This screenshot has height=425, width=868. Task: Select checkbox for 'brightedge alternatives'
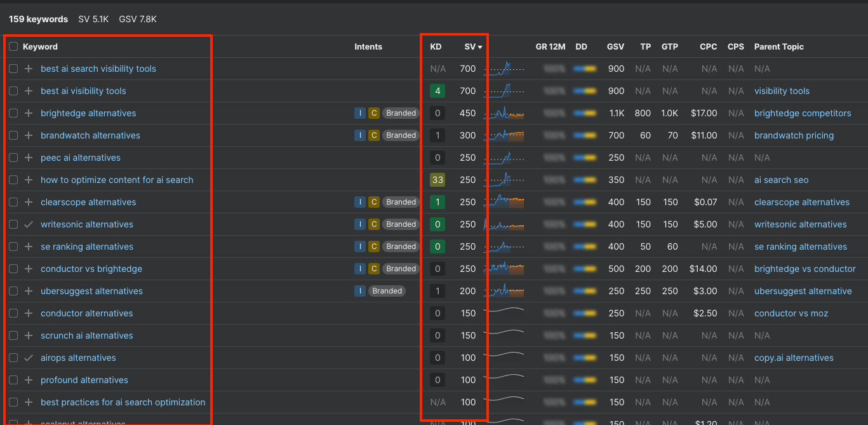click(x=13, y=113)
